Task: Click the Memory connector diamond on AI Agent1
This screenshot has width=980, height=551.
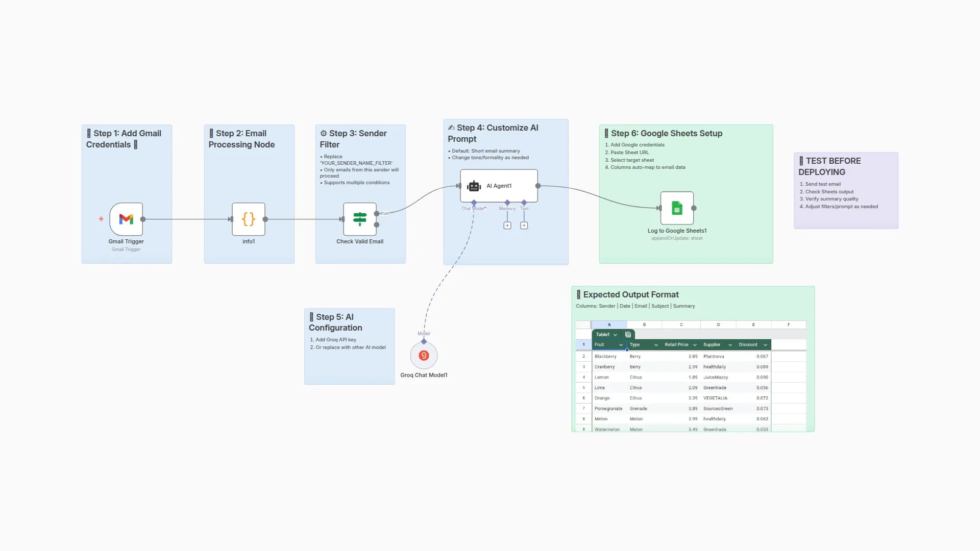Action: (x=507, y=202)
